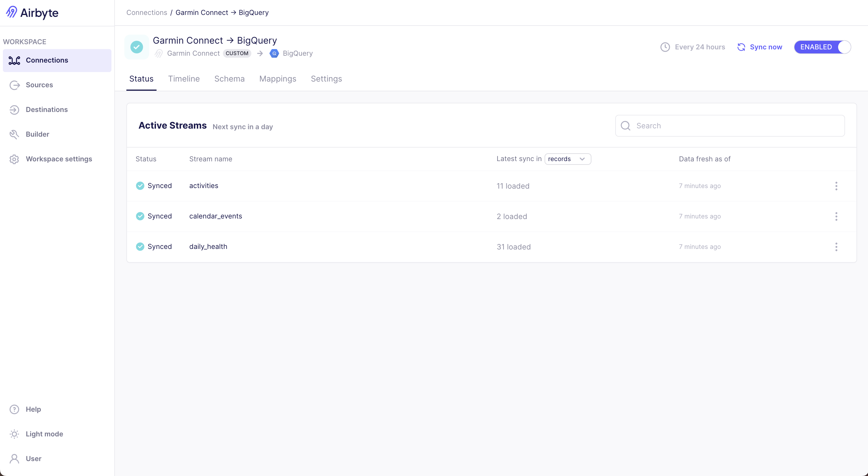Click the connection status checkmark icon

(x=137, y=47)
